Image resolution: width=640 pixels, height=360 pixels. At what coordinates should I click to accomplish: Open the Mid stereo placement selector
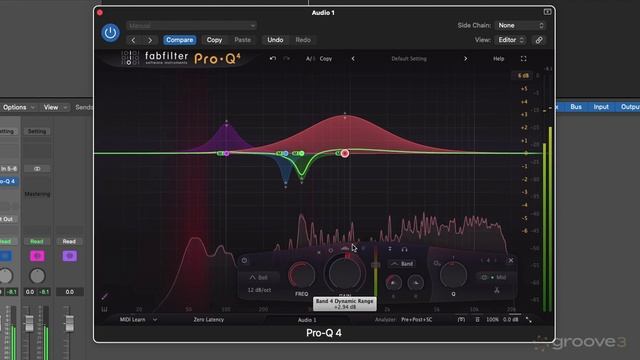coord(494,278)
